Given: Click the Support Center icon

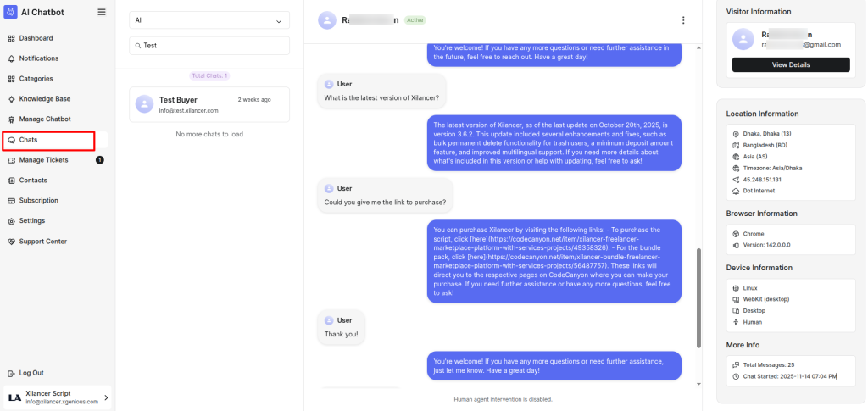Looking at the screenshot, I should 11,242.
